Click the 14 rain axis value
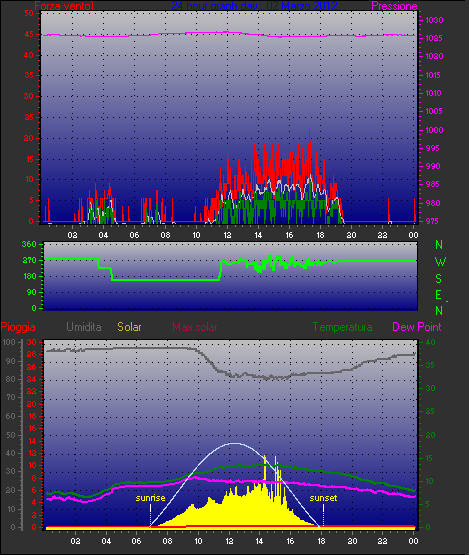Screen dimensions: 469x555 tap(32, 441)
